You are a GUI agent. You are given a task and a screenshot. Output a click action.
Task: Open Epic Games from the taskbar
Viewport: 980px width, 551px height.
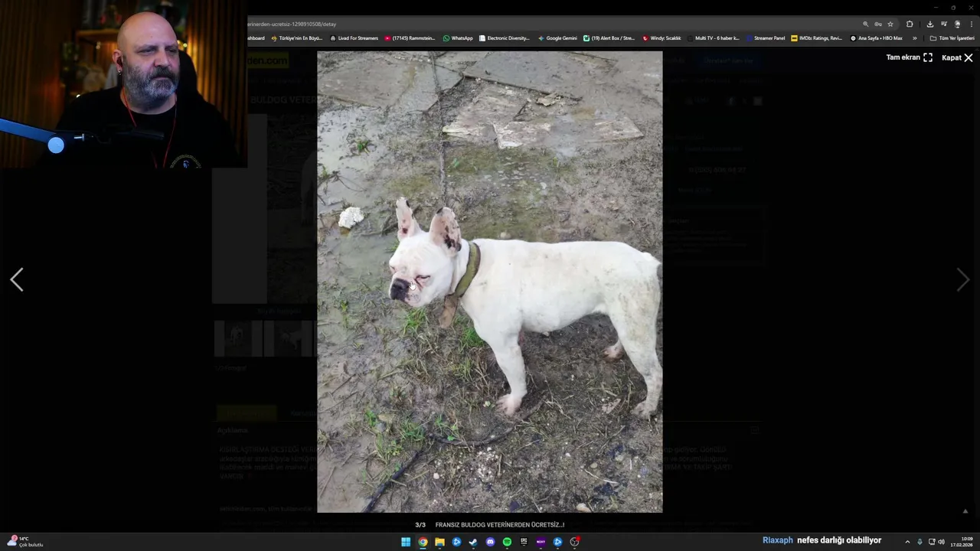[524, 542]
